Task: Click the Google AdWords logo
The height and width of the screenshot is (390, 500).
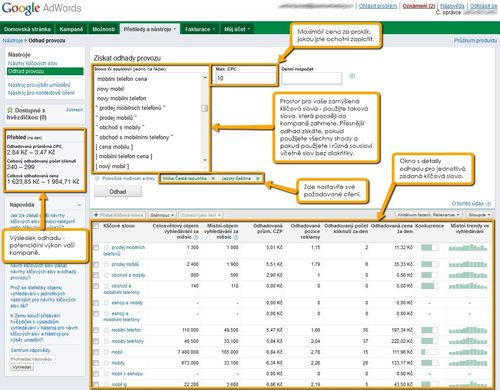Action: pyautogui.click(x=41, y=8)
